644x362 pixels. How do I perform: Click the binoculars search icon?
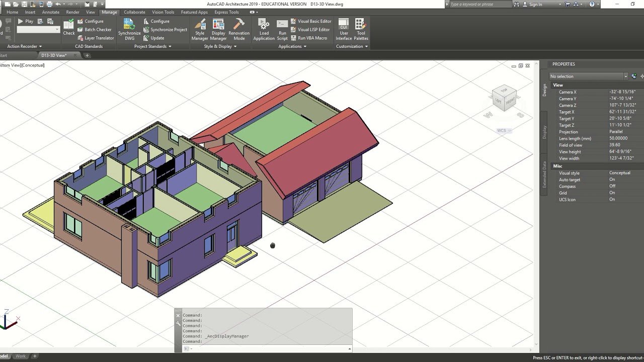coord(517,4)
